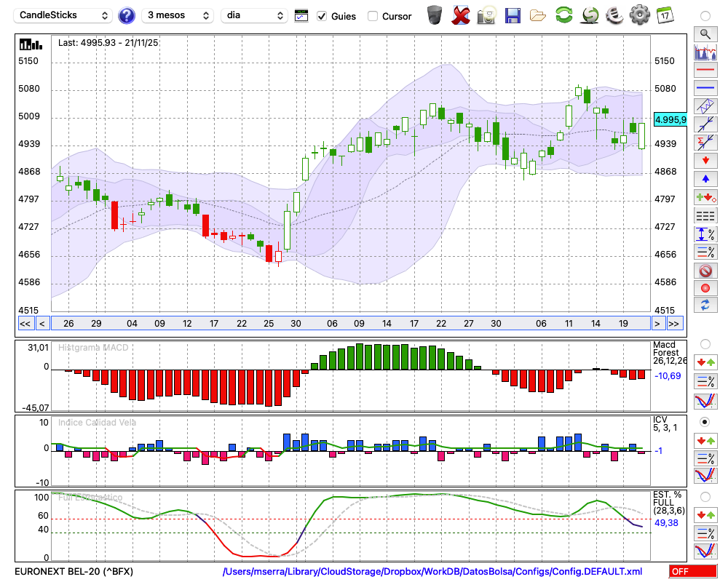Click the Config.DEFAULT.xml file path link
Image resolution: width=728 pixels, height=582 pixels.
[432, 572]
